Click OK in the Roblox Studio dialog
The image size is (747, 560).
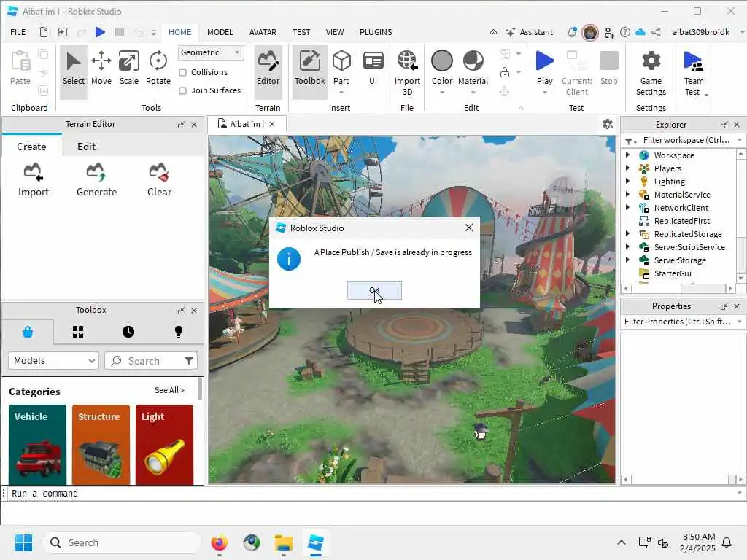[x=374, y=290]
